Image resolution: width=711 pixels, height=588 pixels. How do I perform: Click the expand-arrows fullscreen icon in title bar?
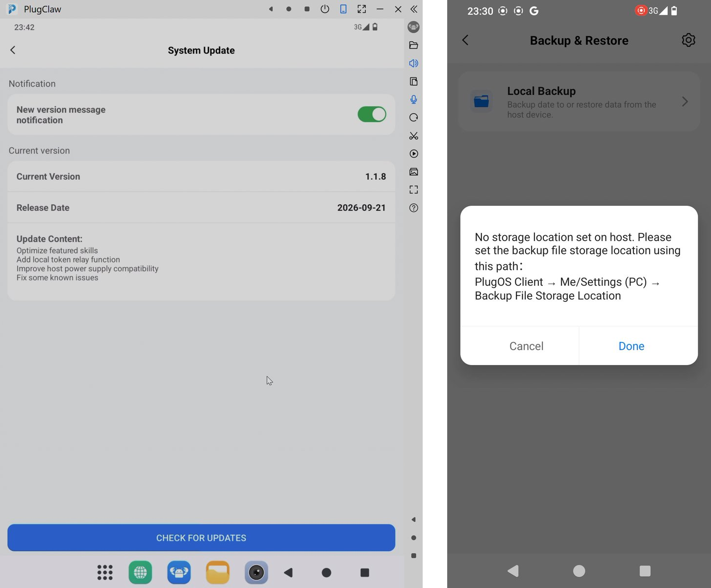(361, 9)
